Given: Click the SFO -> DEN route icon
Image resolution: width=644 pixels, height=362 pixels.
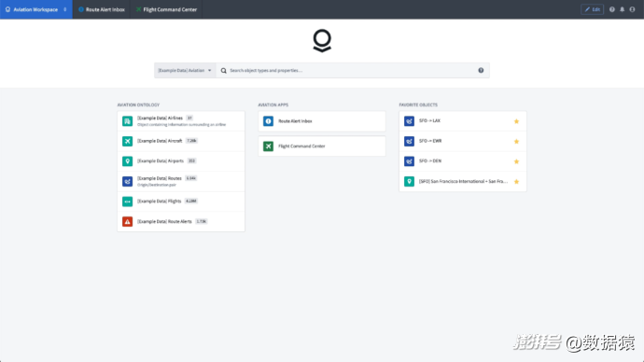Looking at the screenshot, I should pos(409,161).
